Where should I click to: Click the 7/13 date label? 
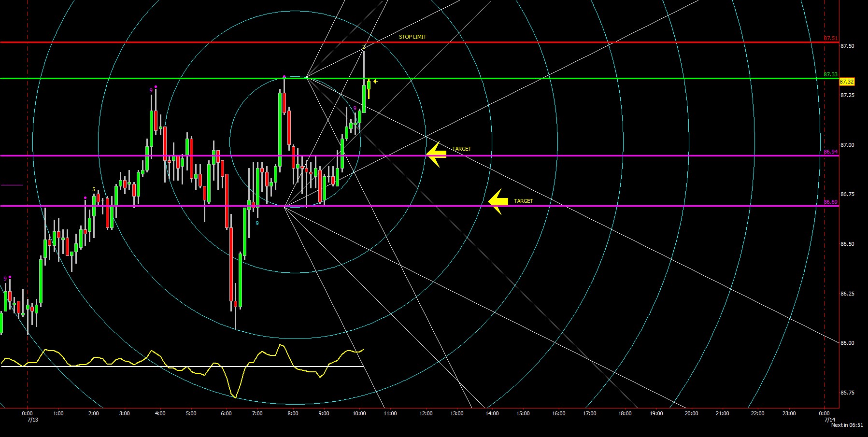(x=33, y=419)
